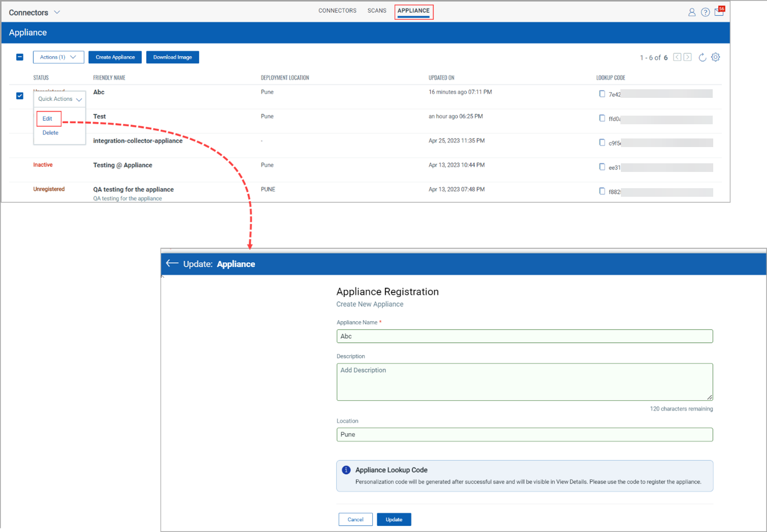Focus the Add Description text area
The height and width of the screenshot is (532, 767).
click(525, 382)
